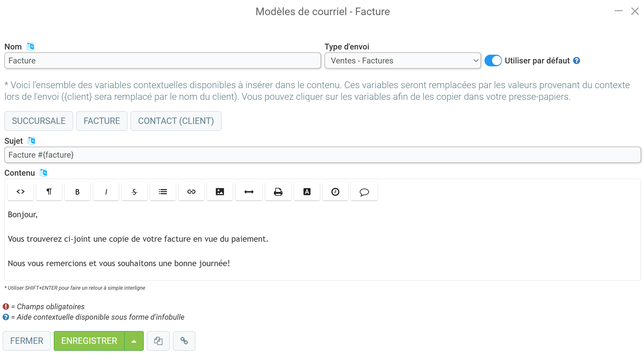Expand Enregistrer button arrow options
The height and width of the screenshot is (354, 644).
[134, 341]
